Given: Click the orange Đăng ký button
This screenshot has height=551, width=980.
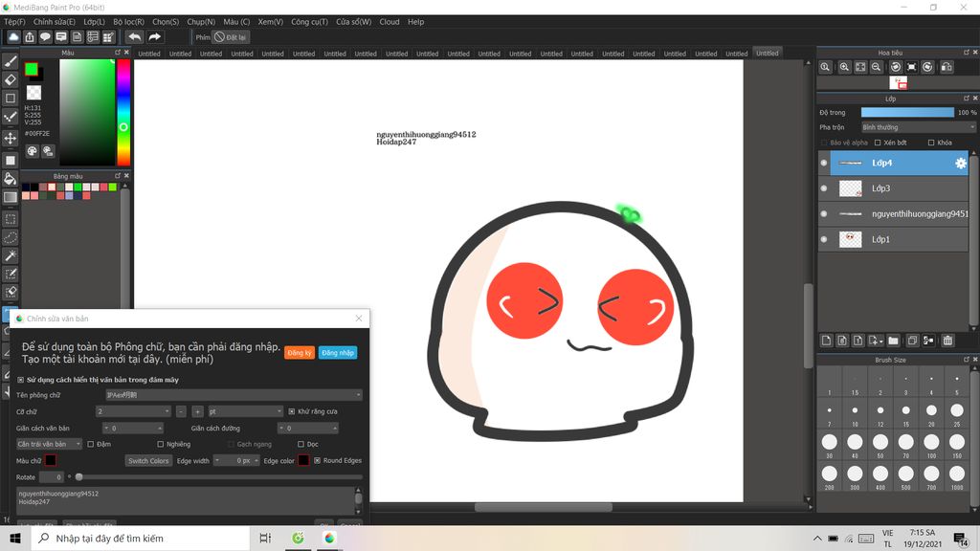Looking at the screenshot, I should (300, 353).
